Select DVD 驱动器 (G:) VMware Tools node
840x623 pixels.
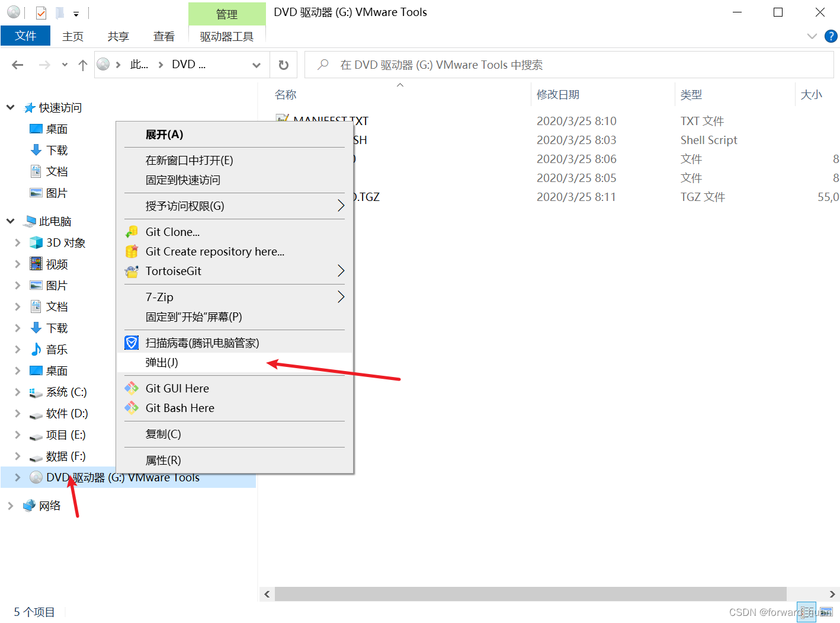(128, 477)
